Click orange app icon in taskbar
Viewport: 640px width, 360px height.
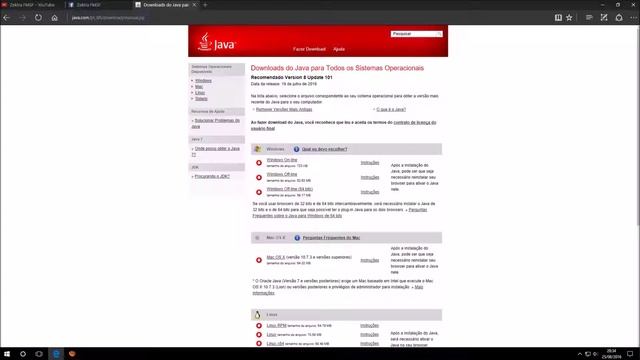72,354
